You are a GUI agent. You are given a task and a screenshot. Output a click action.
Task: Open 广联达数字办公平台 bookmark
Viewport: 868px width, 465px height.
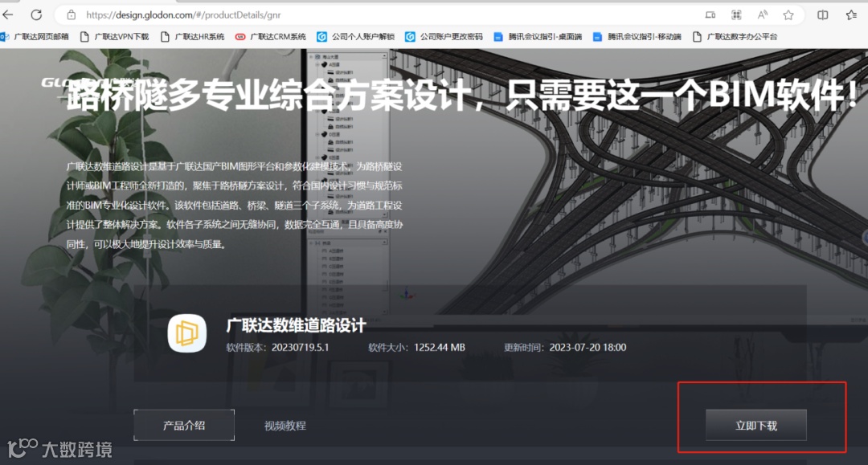pos(735,36)
